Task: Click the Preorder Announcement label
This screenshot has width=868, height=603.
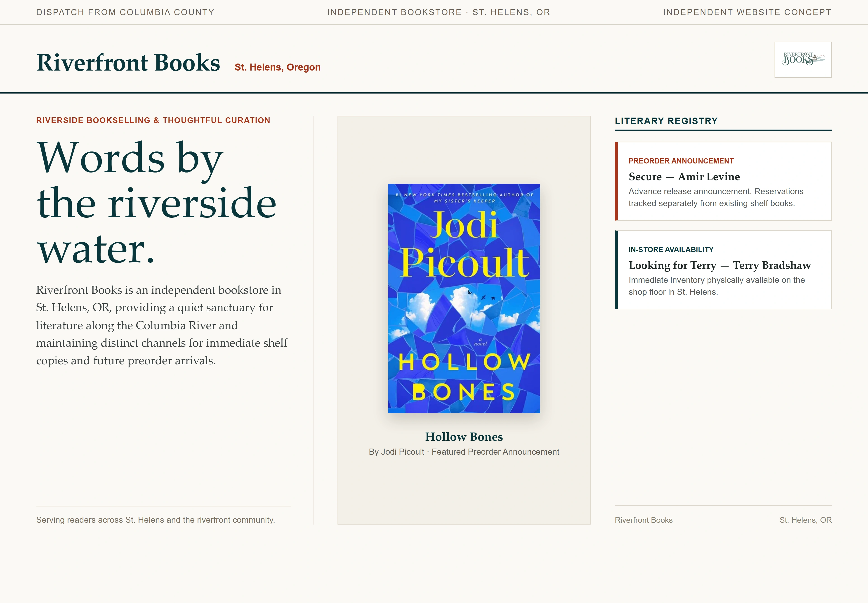Action: 681,161
